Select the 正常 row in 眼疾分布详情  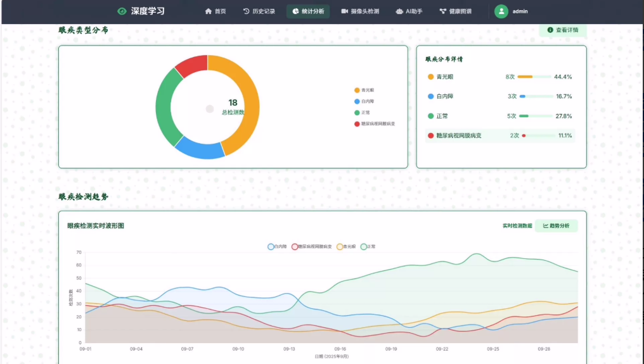(500, 116)
